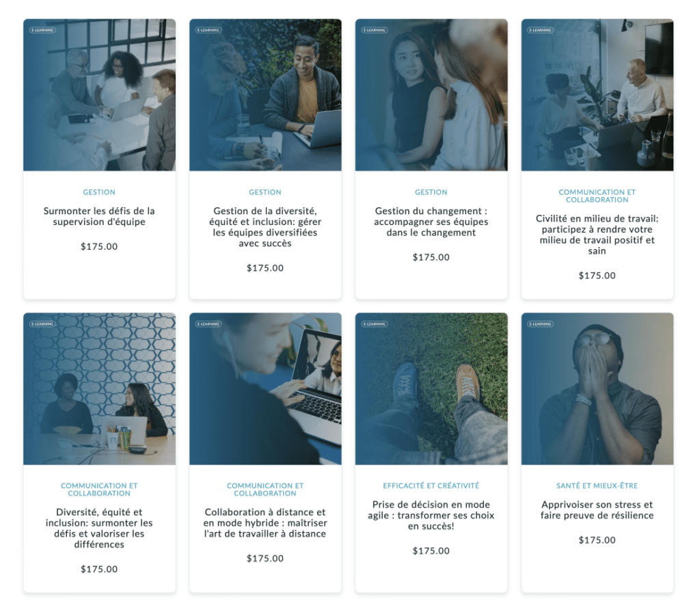The height and width of the screenshot is (615, 700).
Task: Select EFFICACITÉ ET CRÉATIVITÉ category label
Action: click(431, 486)
